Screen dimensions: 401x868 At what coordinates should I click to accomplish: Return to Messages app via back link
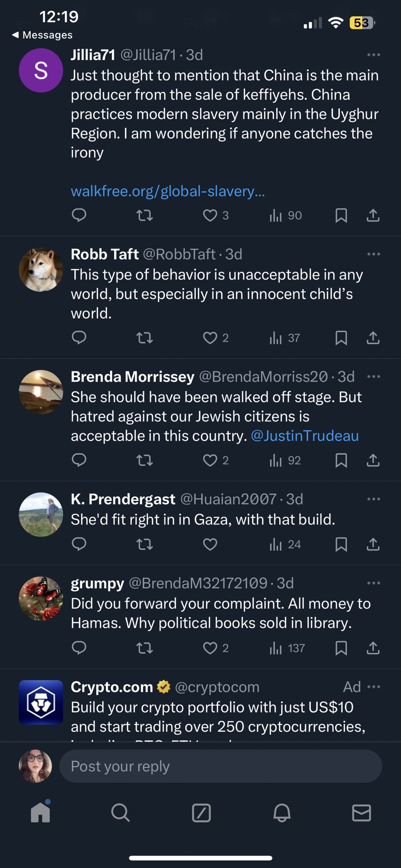[43, 35]
